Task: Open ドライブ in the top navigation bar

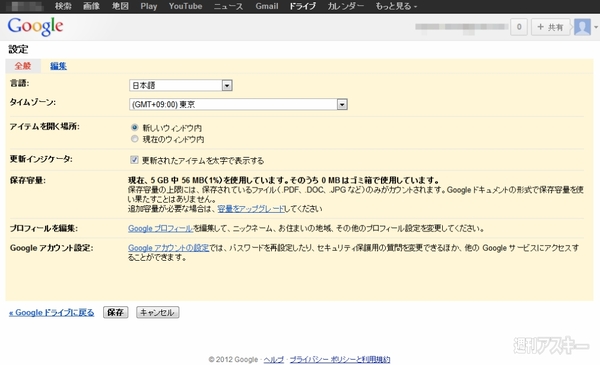Action: [x=302, y=6]
